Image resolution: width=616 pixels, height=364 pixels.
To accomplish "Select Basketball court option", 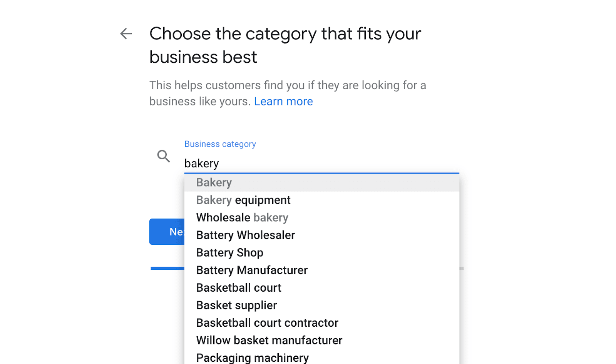I will coord(239,288).
